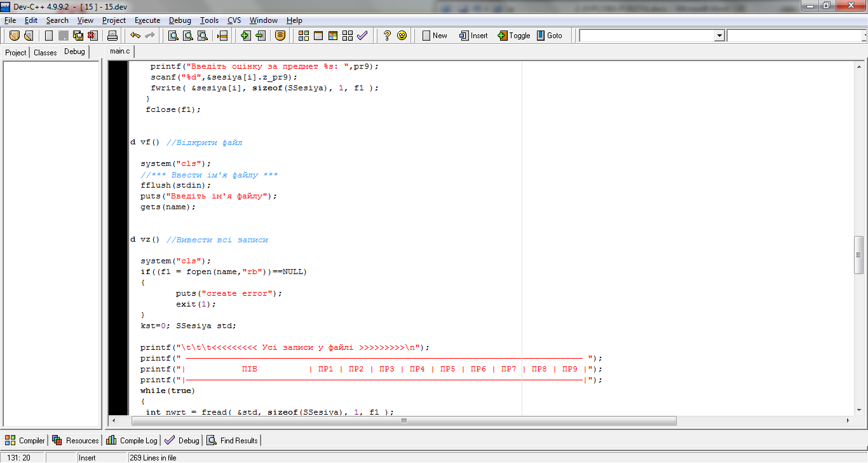Open the CVS menu
This screenshot has width=868, height=463.
pos(234,20)
